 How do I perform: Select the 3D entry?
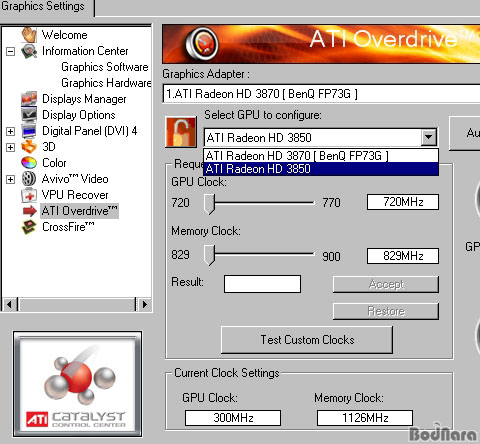point(49,147)
